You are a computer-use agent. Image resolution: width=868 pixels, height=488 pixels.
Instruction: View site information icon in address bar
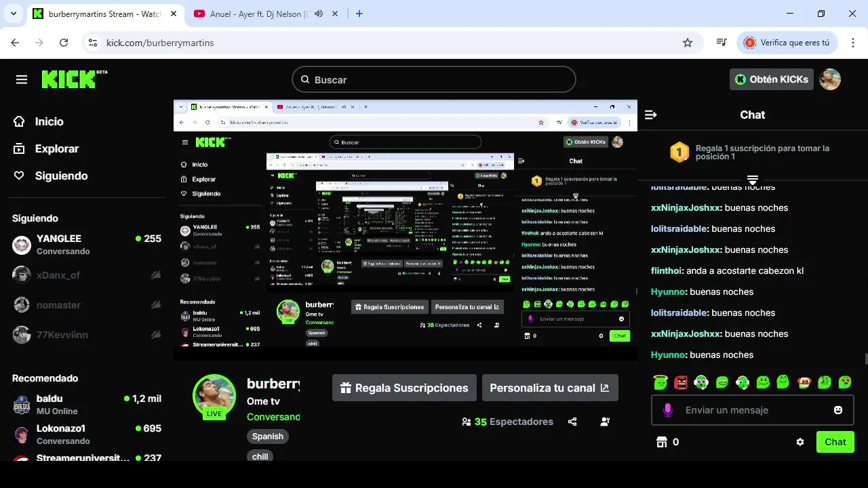click(93, 43)
